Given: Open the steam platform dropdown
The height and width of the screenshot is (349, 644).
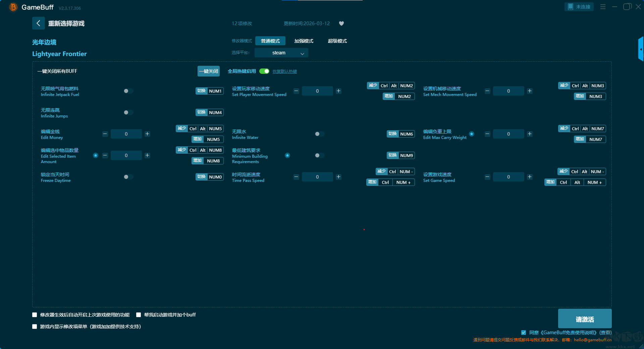Looking at the screenshot, I should tap(281, 53).
